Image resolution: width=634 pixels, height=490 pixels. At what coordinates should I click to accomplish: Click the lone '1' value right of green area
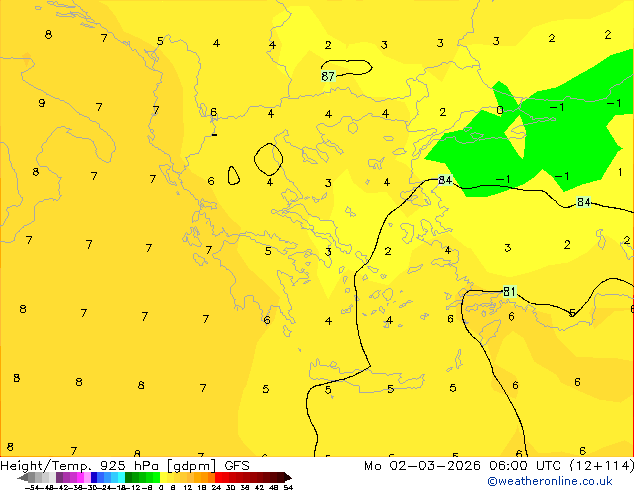pos(620,173)
